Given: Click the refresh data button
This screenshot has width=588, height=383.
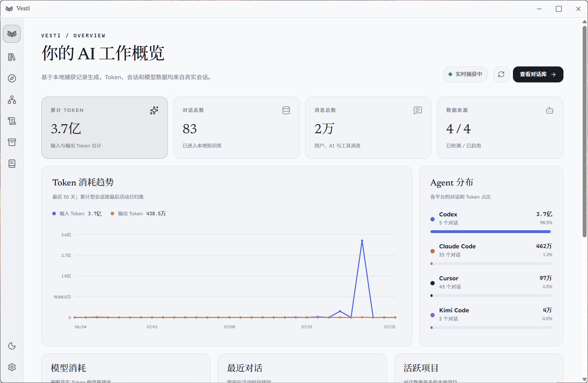Looking at the screenshot, I should click(x=501, y=74).
